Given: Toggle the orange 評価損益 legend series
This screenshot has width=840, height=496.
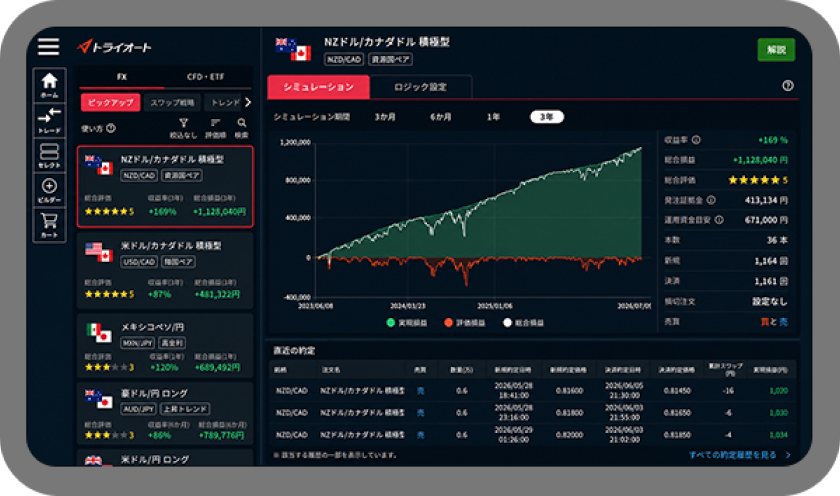Looking at the screenshot, I should 464,322.
